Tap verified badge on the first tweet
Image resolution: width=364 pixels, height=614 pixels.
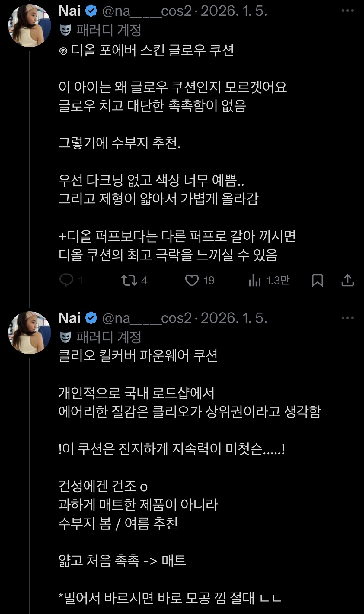(x=91, y=11)
